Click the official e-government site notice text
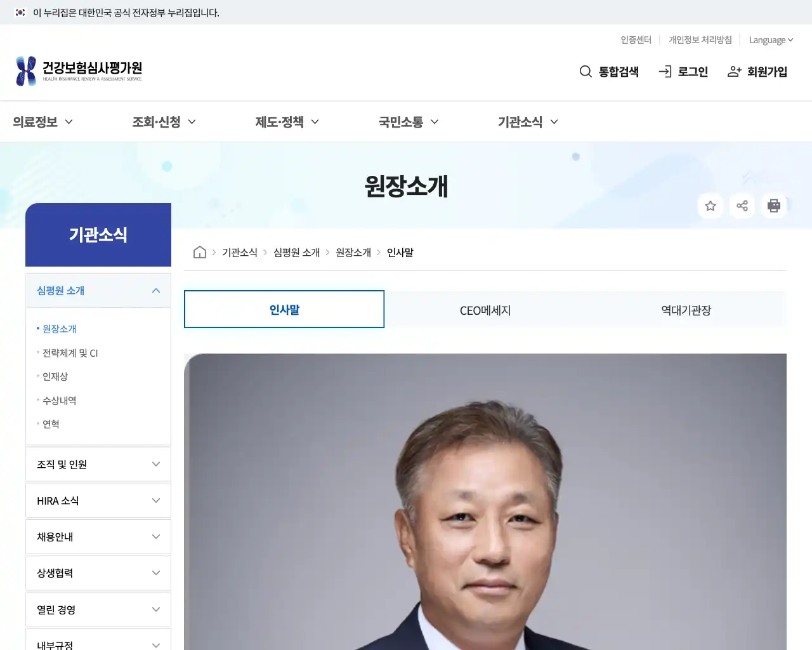Screen dimensions: 812x650 tap(126, 13)
